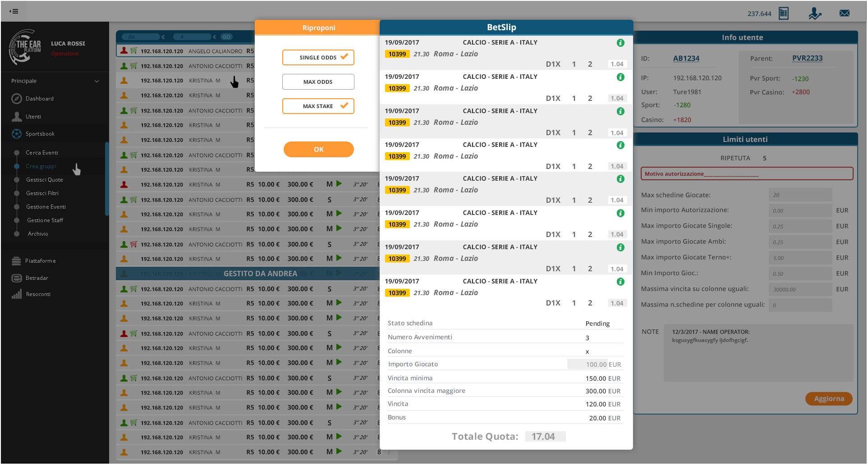Image resolution: width=868 pixels, height=465 pixels.
Task: Open Crea gruppi in the sidebar
Action: pos(41,166)
